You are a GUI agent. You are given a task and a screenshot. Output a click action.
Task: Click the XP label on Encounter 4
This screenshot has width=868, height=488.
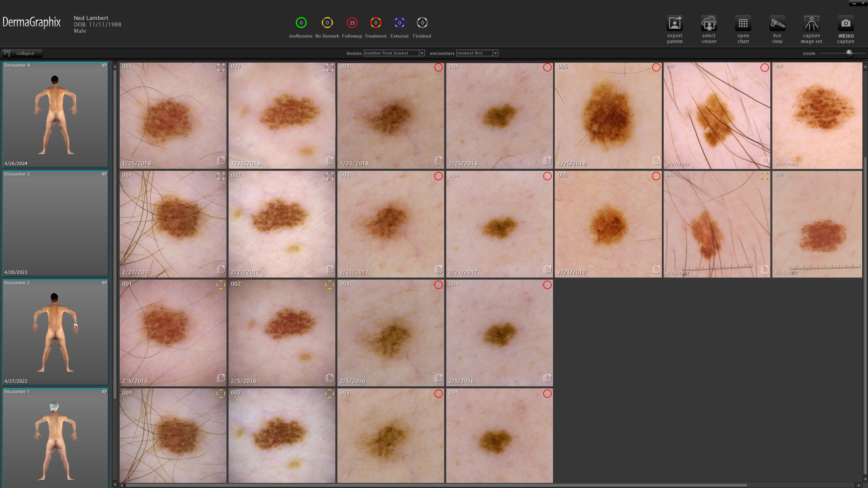tap(104, 65)
